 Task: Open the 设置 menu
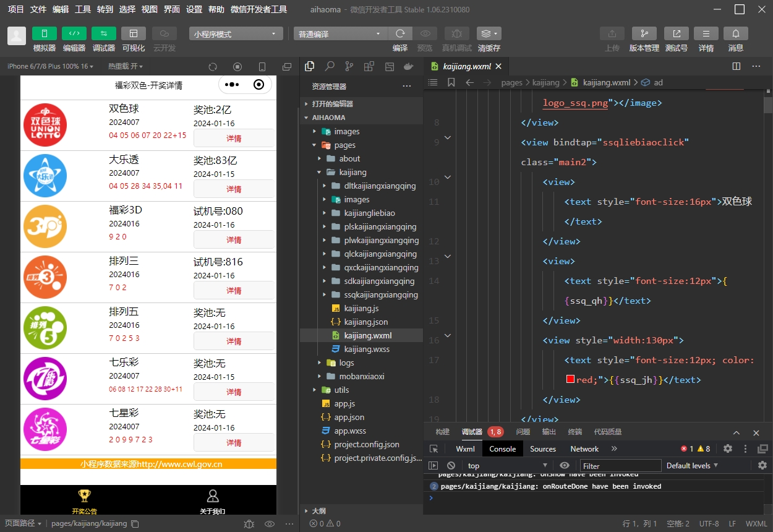click(194, 9)
